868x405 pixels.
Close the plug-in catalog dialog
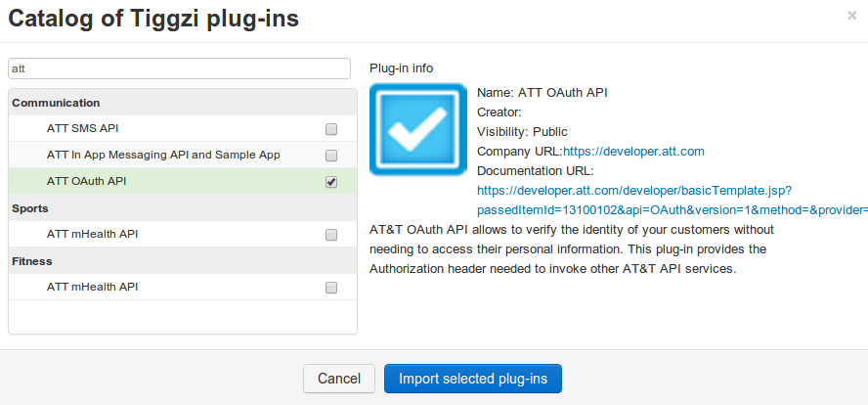pos(852,16)
